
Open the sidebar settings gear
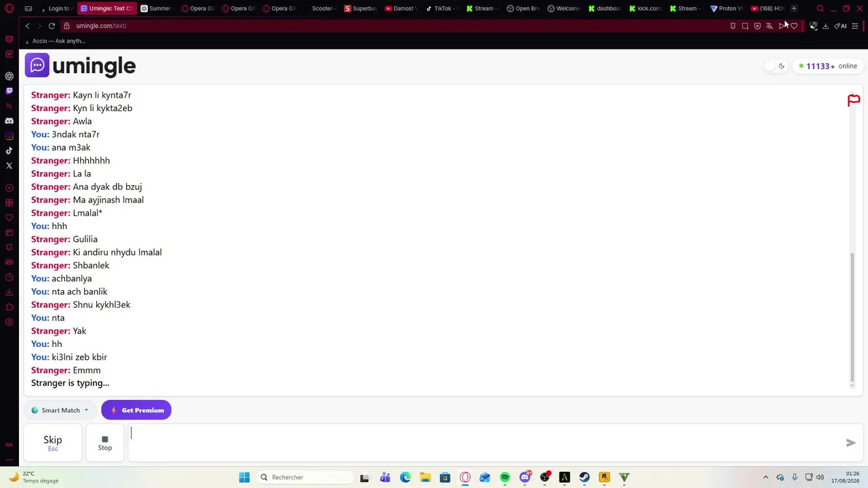click(x=9, y=322)
